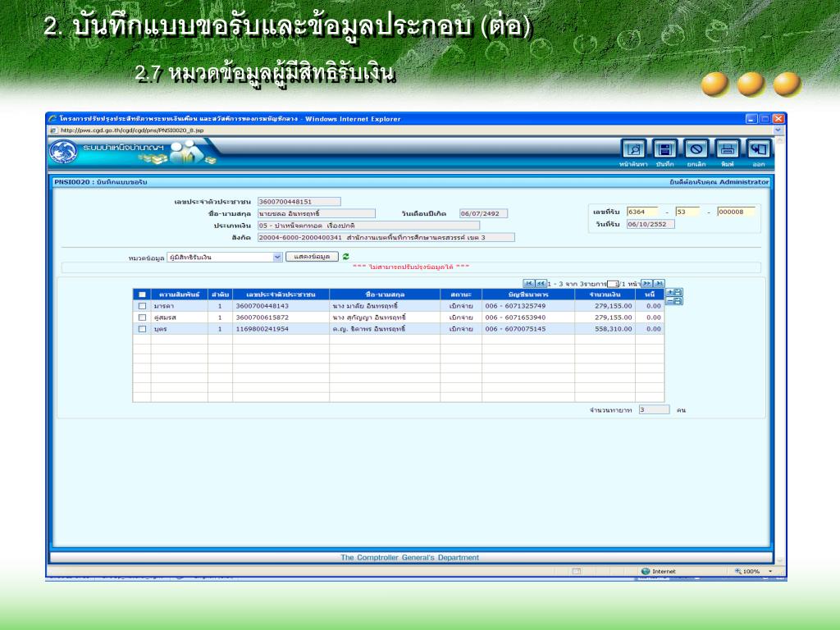
Task: Click the birth date field 06/07/2492
Action: click(x=483, y=214)
